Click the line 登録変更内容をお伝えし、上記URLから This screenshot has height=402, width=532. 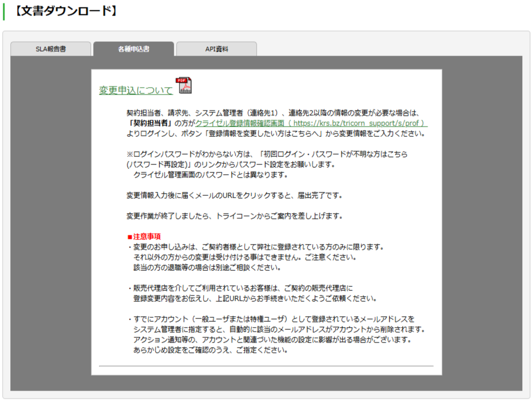255,298
